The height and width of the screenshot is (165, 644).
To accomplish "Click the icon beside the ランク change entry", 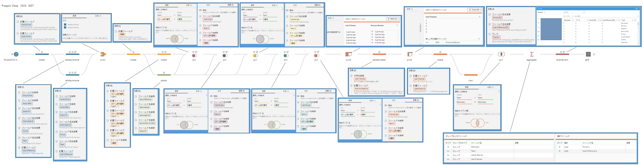I will (490, 34).
